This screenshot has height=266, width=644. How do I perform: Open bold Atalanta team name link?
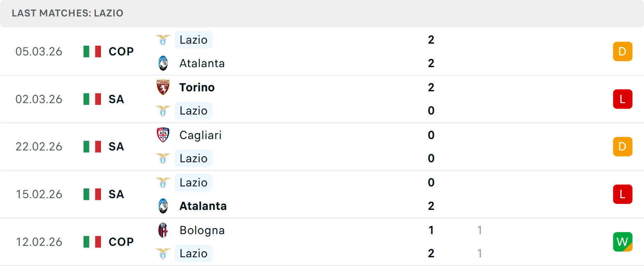(203, 206)
